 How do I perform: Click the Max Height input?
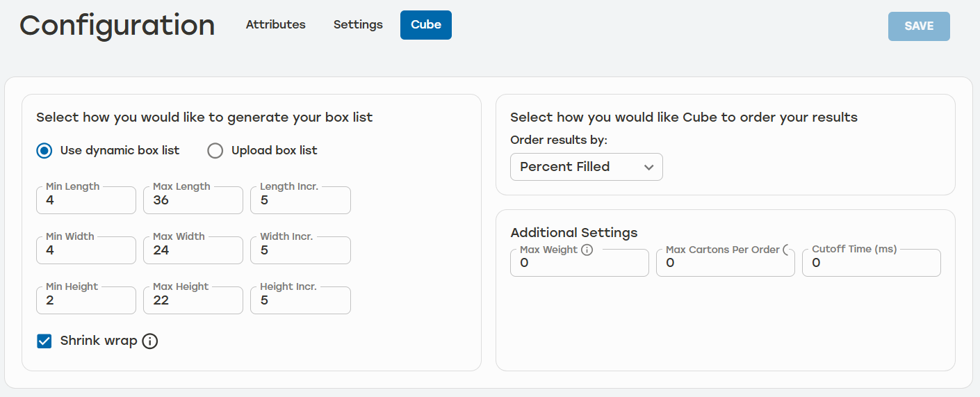pyautogui.click(x=193, y=300)
